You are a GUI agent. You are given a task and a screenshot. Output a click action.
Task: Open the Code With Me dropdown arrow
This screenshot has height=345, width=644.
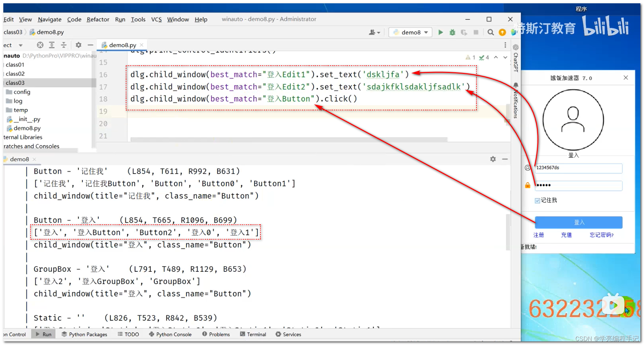pyautogui.click(x=379, y=32)
